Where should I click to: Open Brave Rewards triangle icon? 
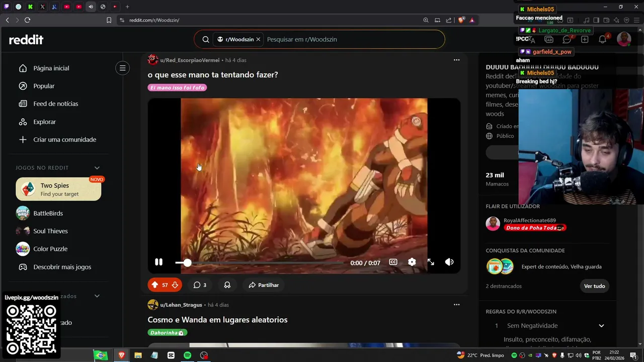472,20
